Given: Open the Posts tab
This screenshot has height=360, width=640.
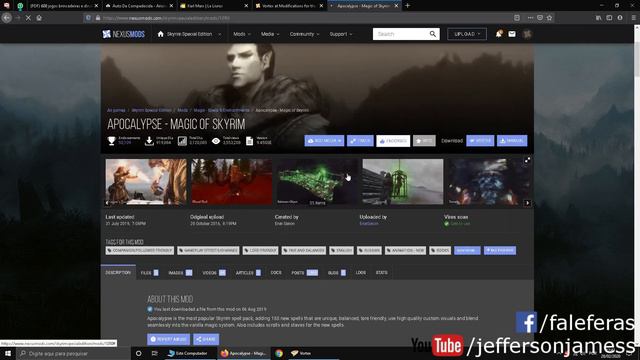Looking at the screenshot, I should click(x=304, y=273).
